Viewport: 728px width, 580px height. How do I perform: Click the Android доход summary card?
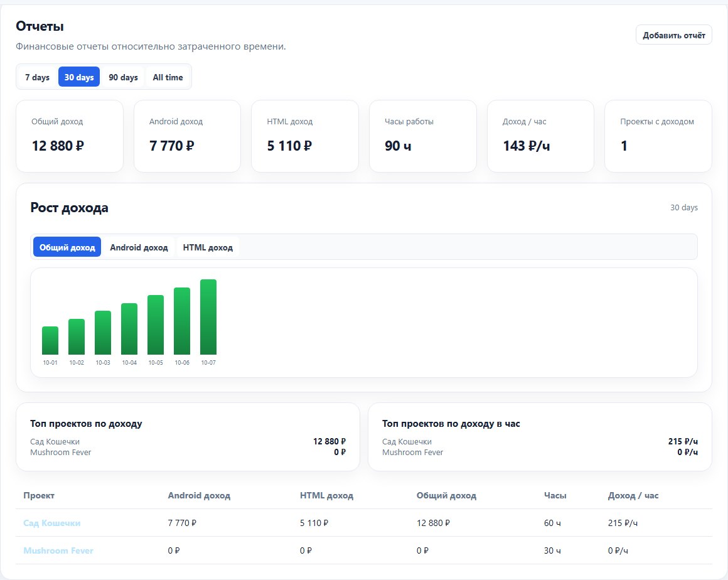(187, 136)
